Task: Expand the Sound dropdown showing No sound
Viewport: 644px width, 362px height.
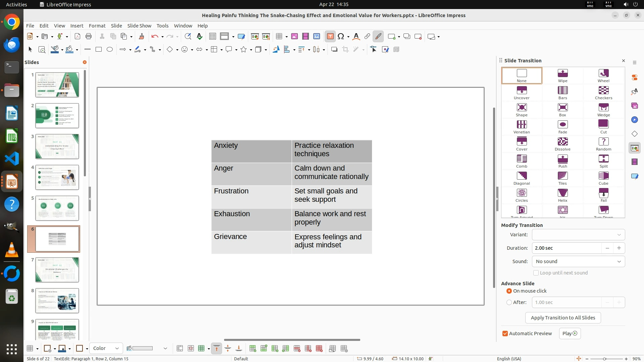Action: coord(578,261)
